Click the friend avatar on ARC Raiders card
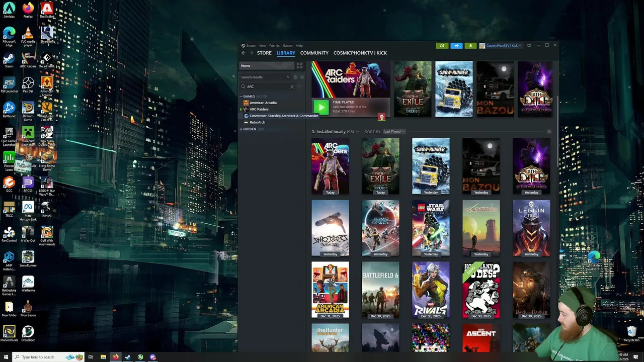 point(381,117)
